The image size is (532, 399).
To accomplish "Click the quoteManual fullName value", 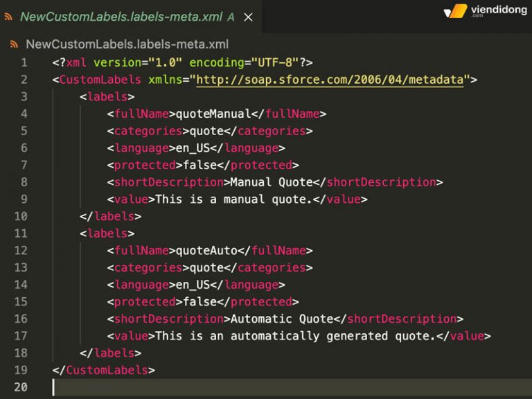I will point(210,114).
